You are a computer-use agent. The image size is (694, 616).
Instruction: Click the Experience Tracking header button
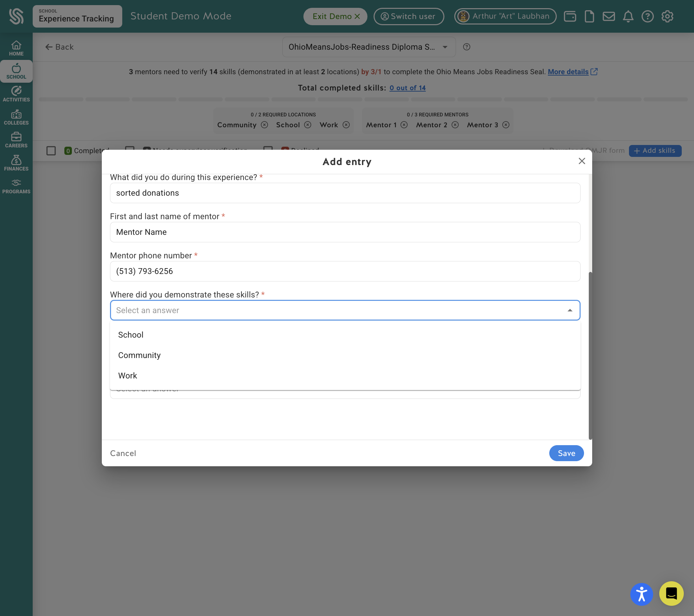pyautogui.click(x=77, y=16)
